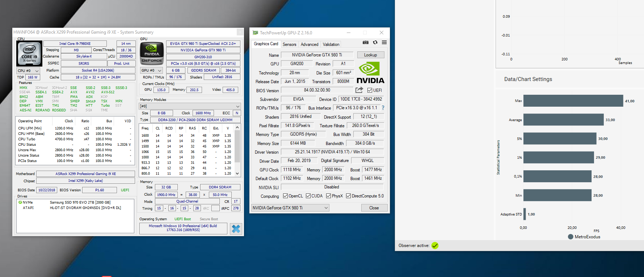Click the Driver Version field in GPU-Z
This screenshot has width=644, height=277.
pos(332,152)
